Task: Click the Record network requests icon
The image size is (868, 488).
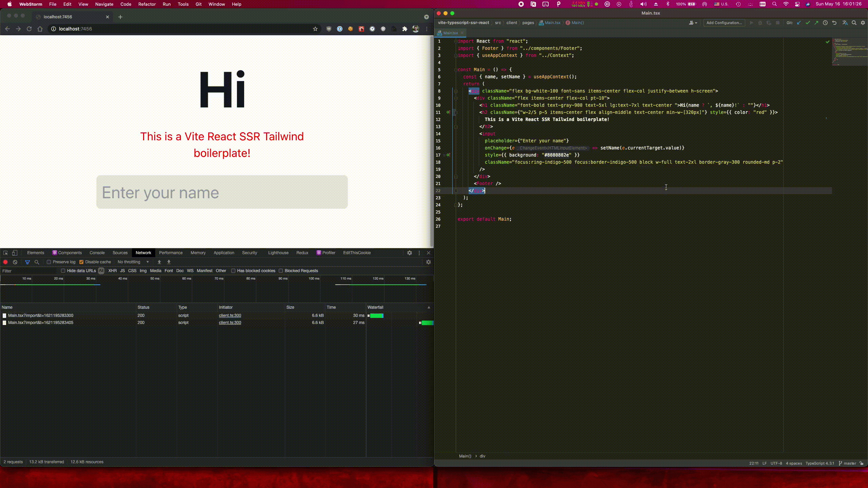Action: coord(5,262)
